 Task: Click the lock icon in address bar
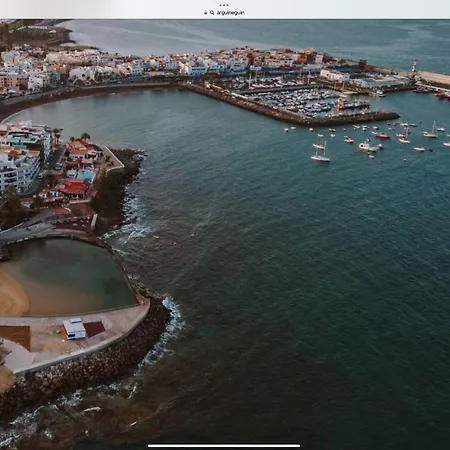(x=205, y=13)
